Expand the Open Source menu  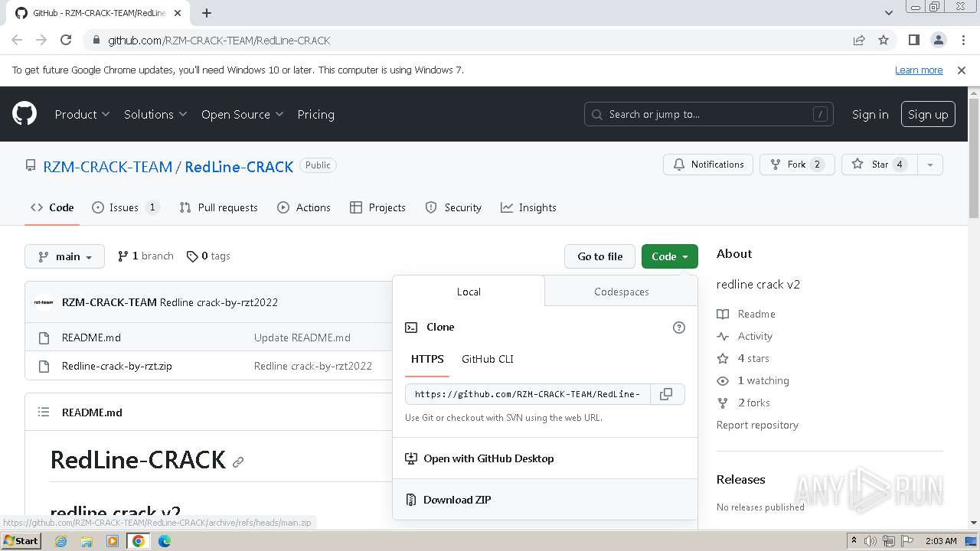click(242, 114)
